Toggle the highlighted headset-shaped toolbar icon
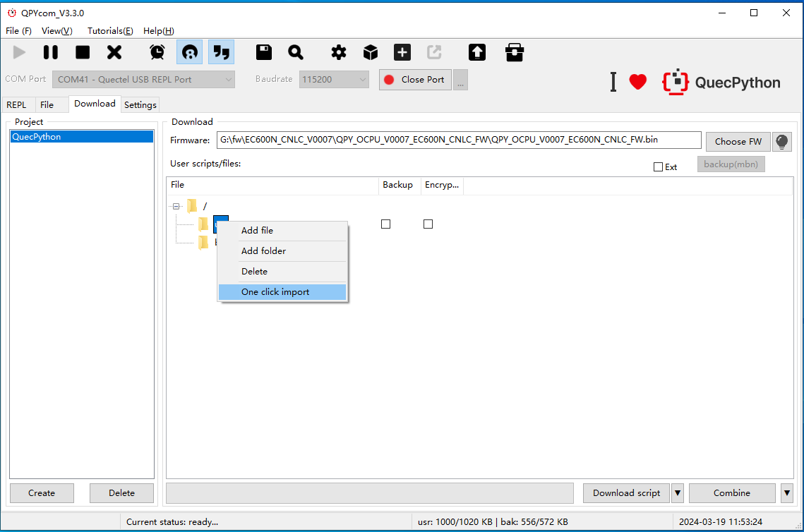 point(189,52)
